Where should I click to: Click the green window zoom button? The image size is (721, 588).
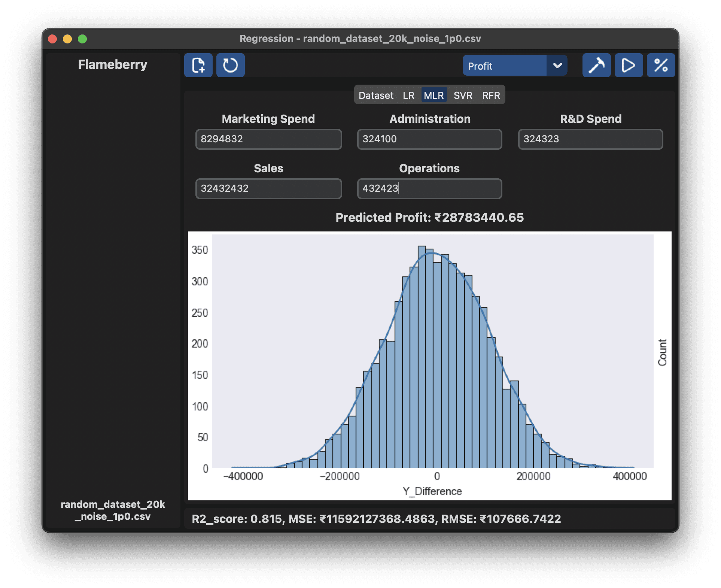pyautogui.click(x=82, y=39)
